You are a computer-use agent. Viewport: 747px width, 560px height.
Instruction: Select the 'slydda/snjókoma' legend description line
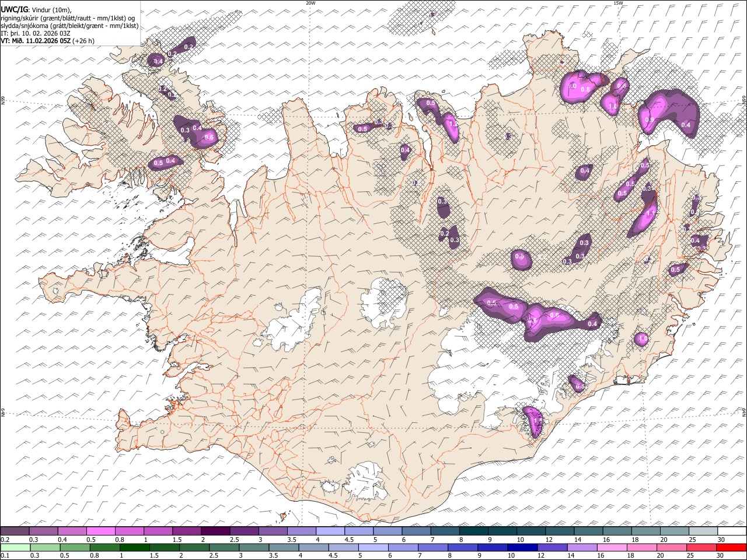70,26
